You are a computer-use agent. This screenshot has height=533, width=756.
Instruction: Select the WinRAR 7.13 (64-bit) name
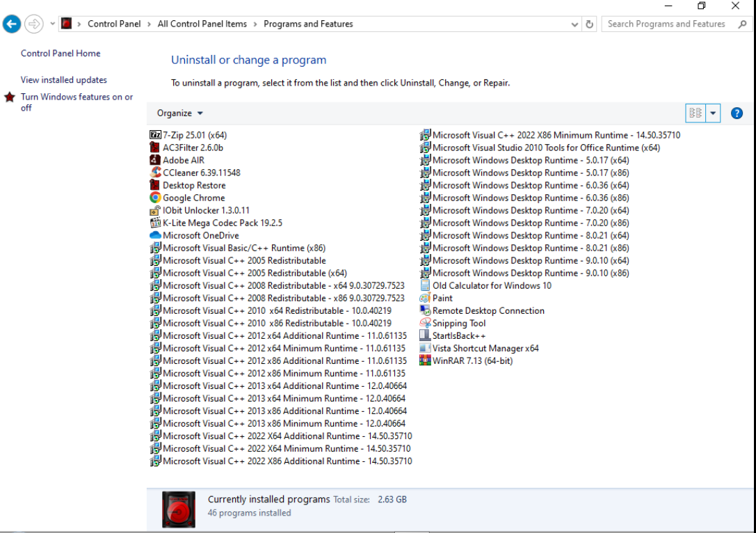472,361
